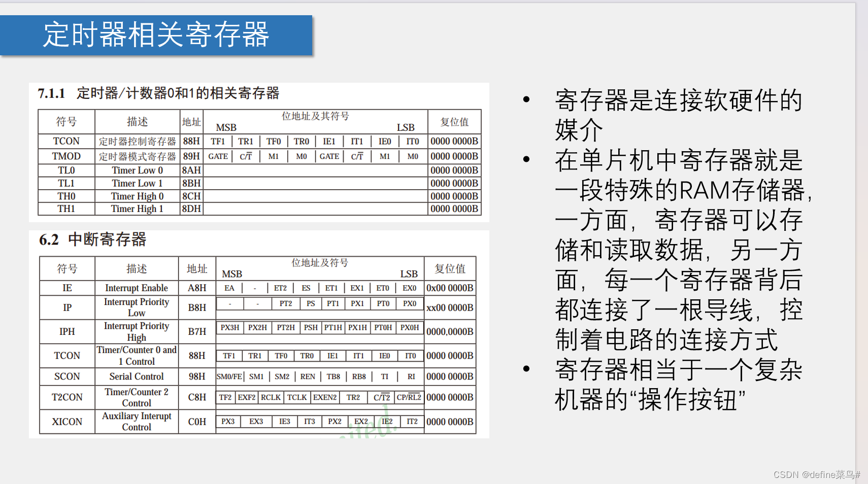Click bullet text starting 在单片机中寄存器就是

[683, 250]
